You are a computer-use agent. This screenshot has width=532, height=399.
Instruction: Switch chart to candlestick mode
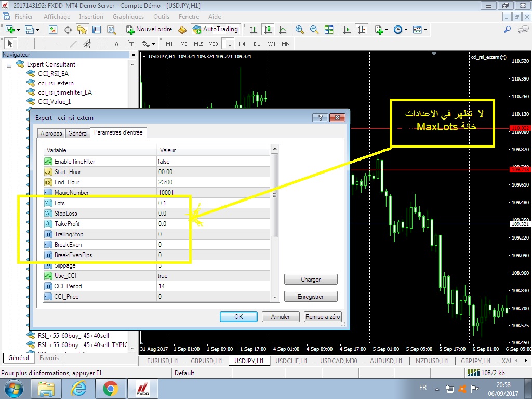pos(268,30)
